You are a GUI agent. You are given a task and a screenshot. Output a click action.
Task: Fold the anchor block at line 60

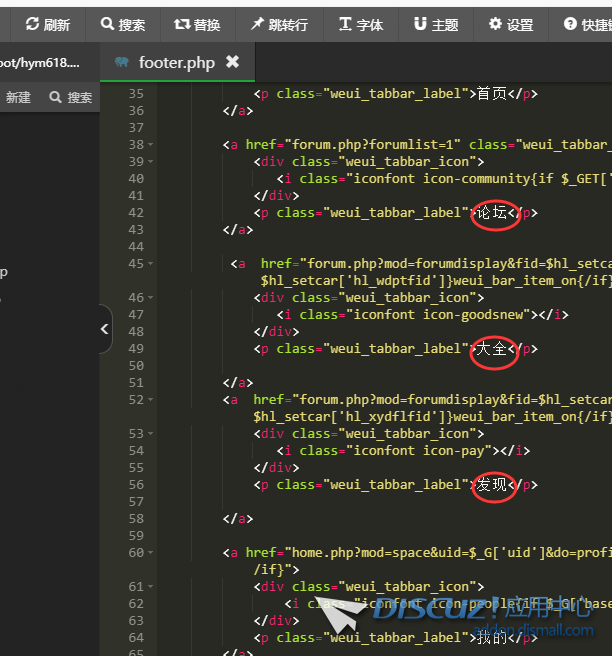pyautogui.click(x=150, y=553)
